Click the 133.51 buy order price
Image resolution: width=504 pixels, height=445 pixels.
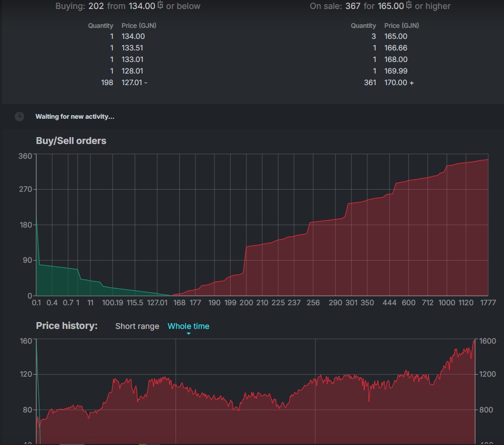point(132,48)
